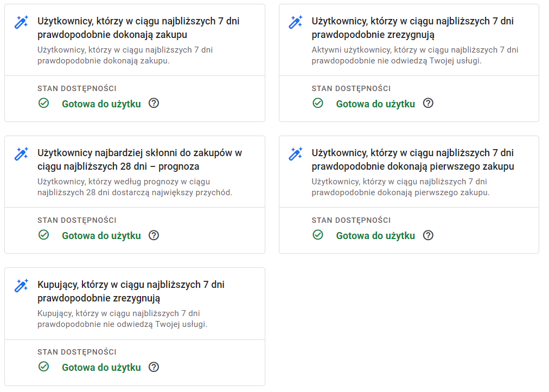Click description 'dostarczą największy przychód'

(135, 187)
